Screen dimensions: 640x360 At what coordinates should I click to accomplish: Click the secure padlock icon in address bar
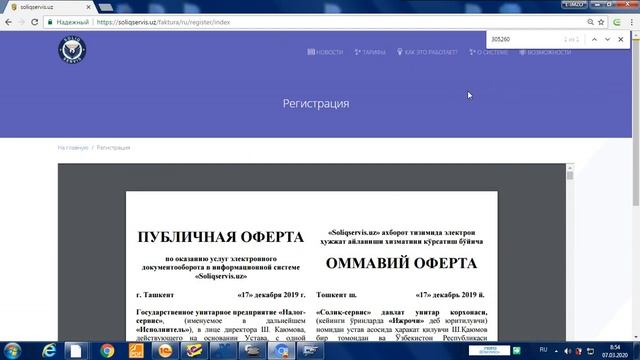click(50, 22)
